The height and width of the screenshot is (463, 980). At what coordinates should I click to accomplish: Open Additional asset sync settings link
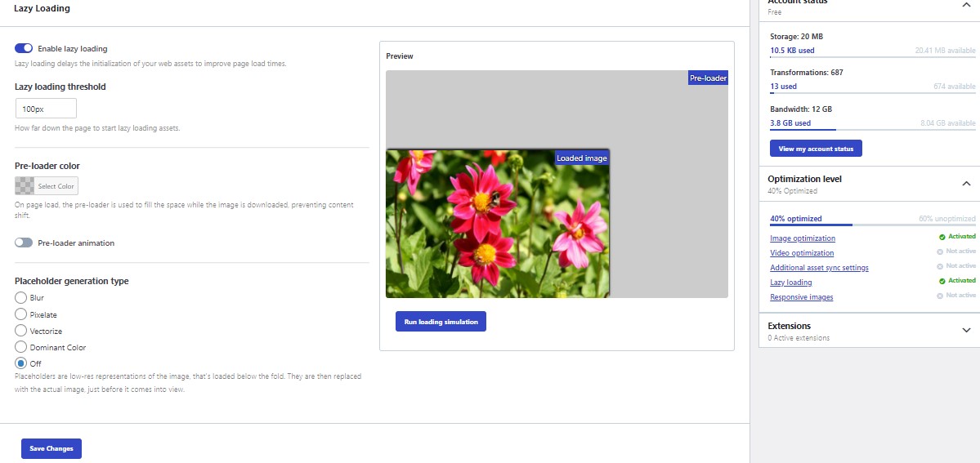point(819,267)
